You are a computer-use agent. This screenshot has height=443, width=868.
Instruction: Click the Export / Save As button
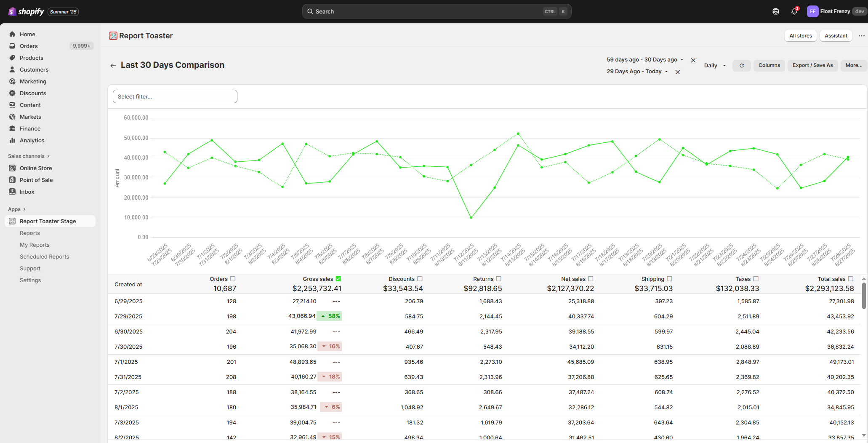coord(812,65)
